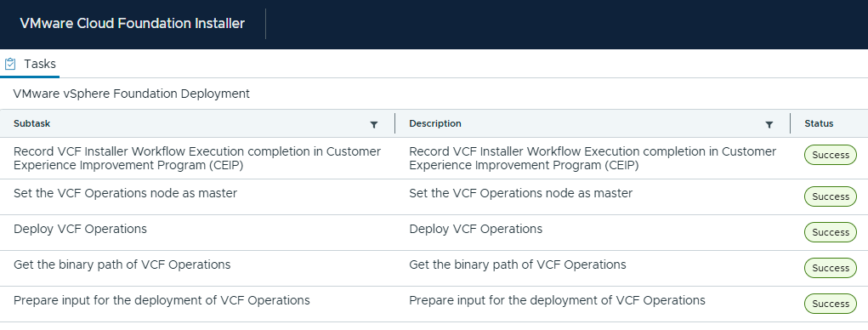Image resolution: width=868 pixels, height=330 pixels.
Task: Click Success badge for Deploy VCF Operations row
Action: tap(830, 232)
